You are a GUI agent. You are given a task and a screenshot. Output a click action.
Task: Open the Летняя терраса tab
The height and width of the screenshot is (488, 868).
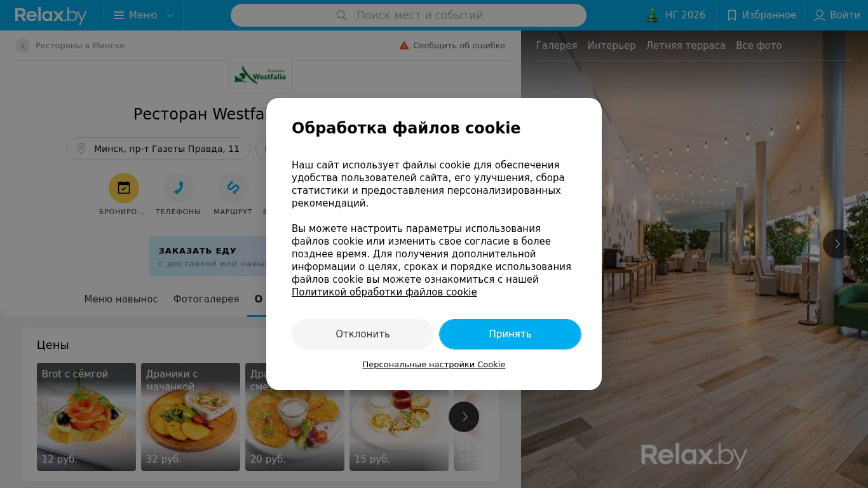coord(686,46)
